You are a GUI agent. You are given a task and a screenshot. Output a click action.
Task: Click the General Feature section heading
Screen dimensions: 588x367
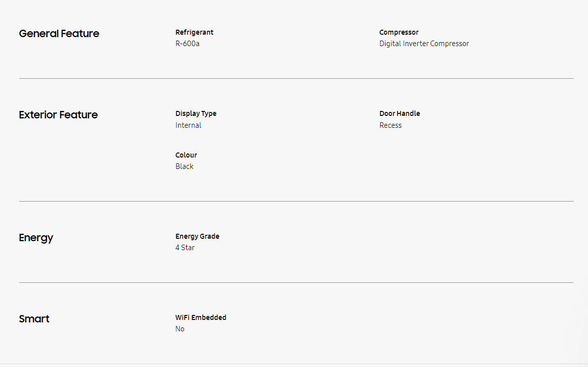click(x=59, y=34)
